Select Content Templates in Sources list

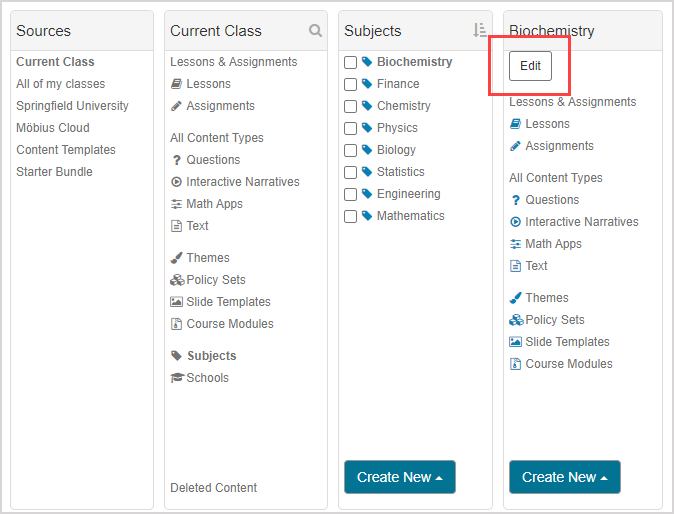click(66, 150)
